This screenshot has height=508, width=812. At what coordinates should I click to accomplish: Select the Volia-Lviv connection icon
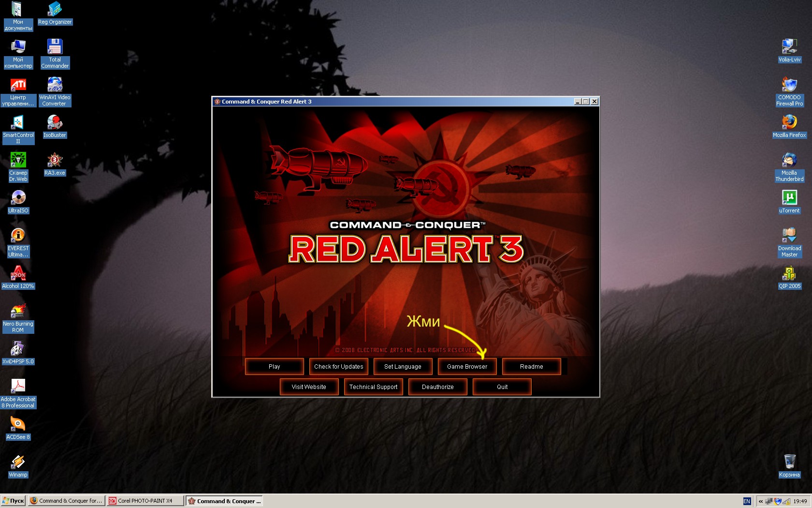pos(789,51)
